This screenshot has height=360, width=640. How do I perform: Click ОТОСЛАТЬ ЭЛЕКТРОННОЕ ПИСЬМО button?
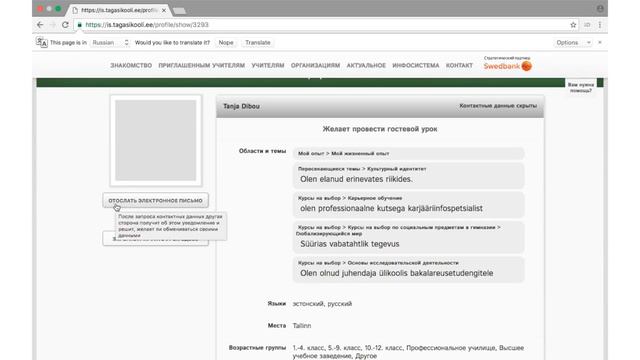pos(156,200)
